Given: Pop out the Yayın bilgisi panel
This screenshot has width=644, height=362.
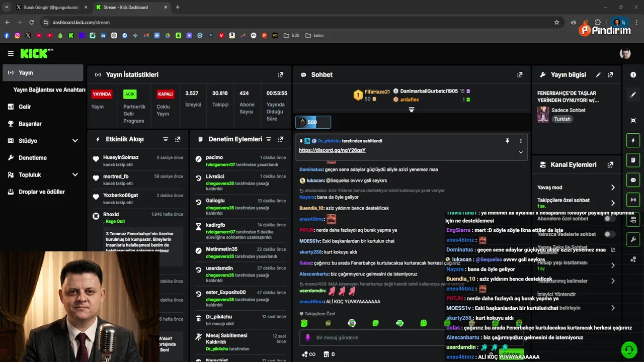Looking at the screenshot, I should pos(610,74).
